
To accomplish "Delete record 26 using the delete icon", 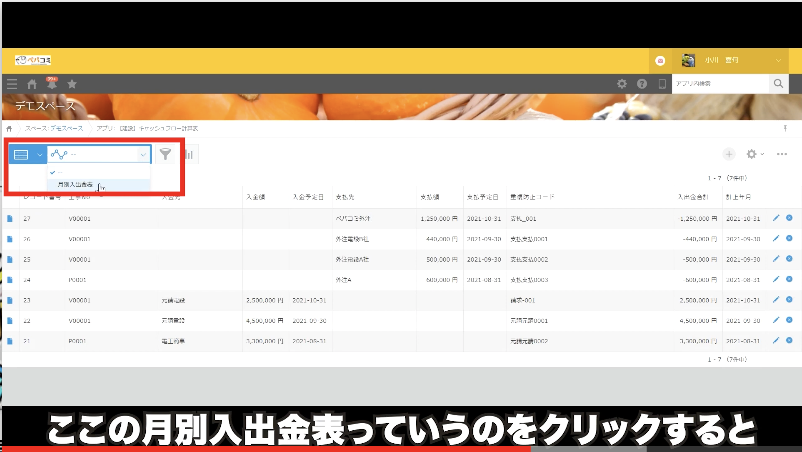I will tap(789, 239).
